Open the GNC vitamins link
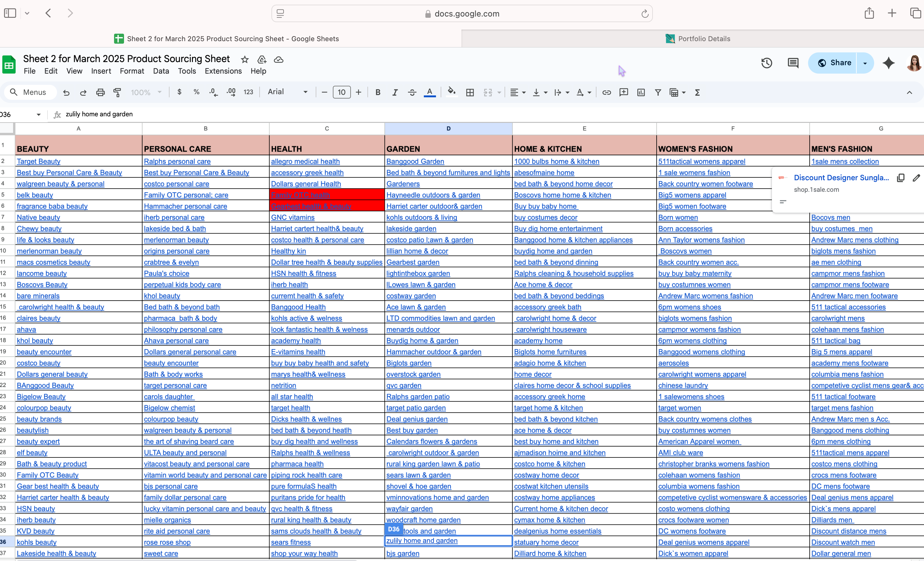The image size is (924, 561). click(x=293, y=217)
